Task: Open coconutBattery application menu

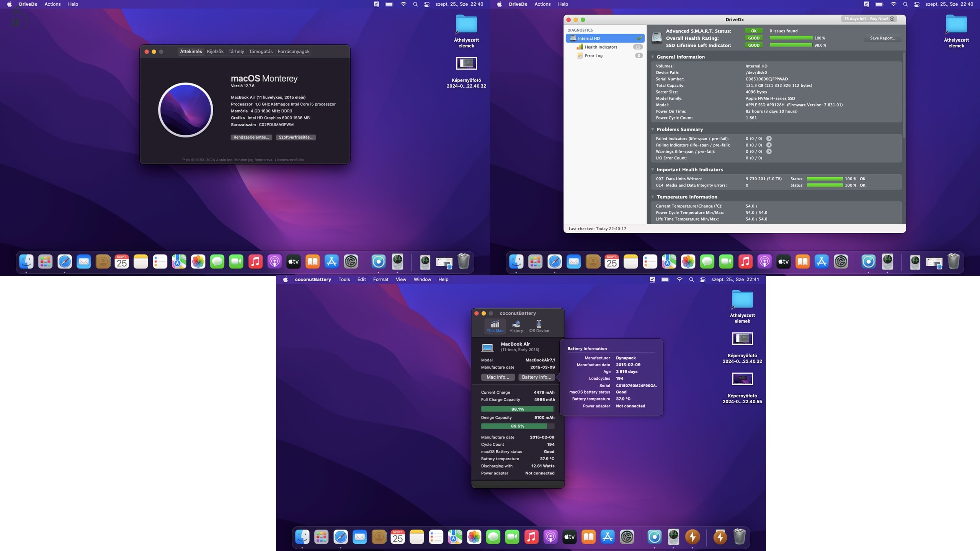Action: 313,280
